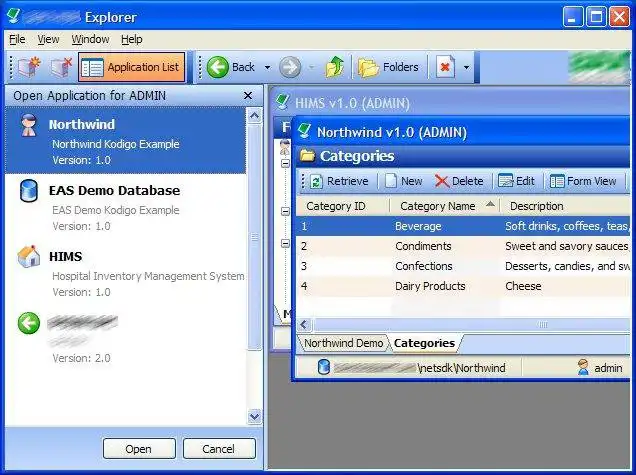Open the Back history dropdown arrow

[x=267, y=67]
